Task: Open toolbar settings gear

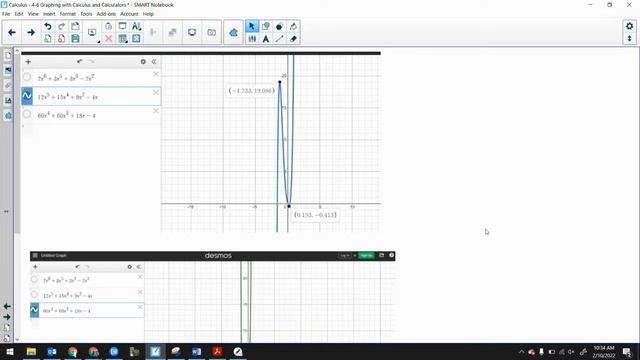Action: point(629,26)
